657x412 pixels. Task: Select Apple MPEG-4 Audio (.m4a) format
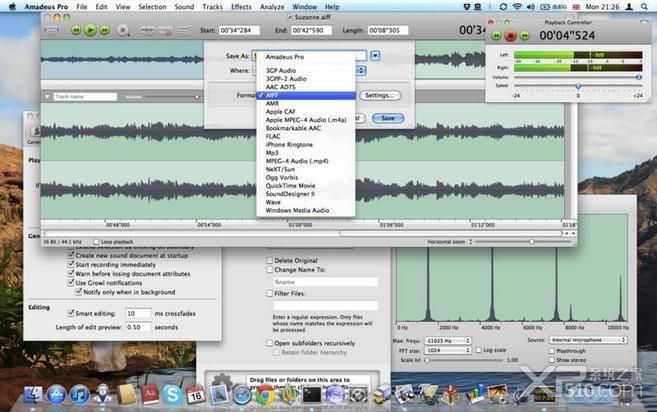306,120
